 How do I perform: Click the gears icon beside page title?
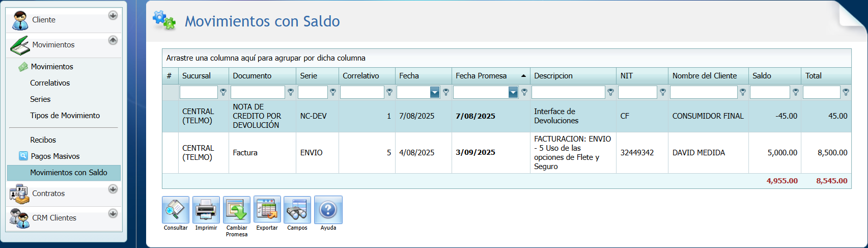tap(164, 20)
